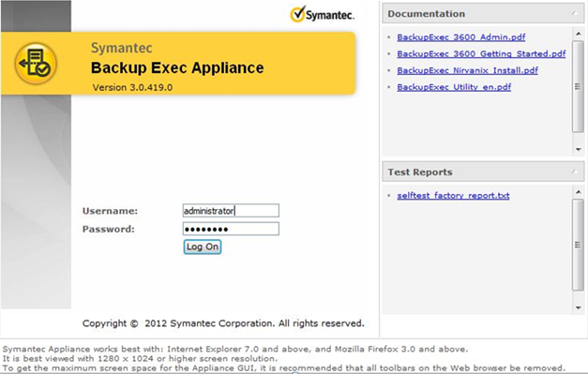Click the Log On button
Screen dimensions: 588x374
click(x=203, y=247)
